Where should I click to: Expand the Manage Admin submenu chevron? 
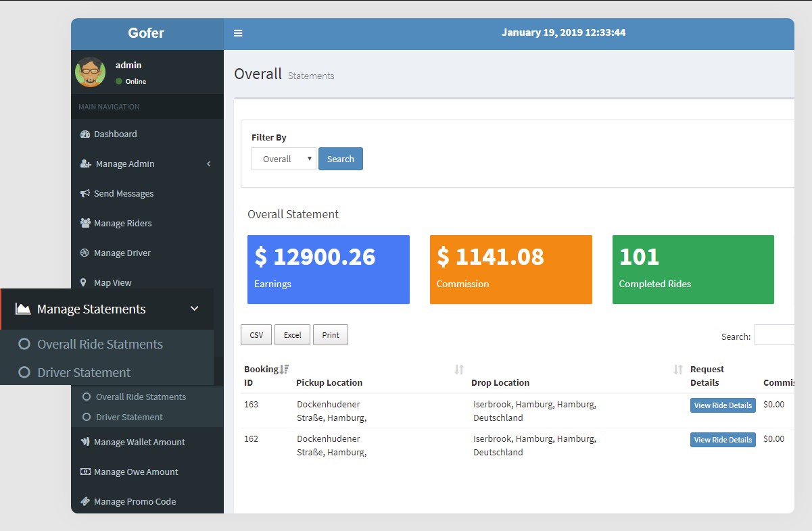(209, 163)
